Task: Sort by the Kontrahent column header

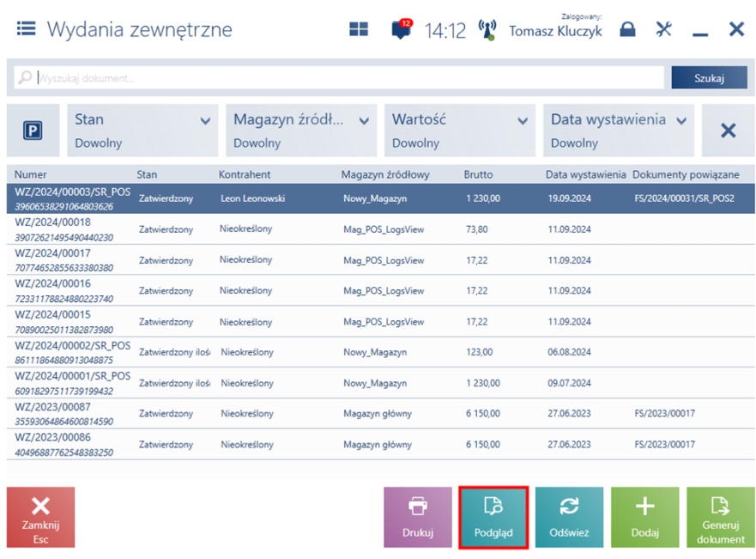Action: click(x=245, y=175)
